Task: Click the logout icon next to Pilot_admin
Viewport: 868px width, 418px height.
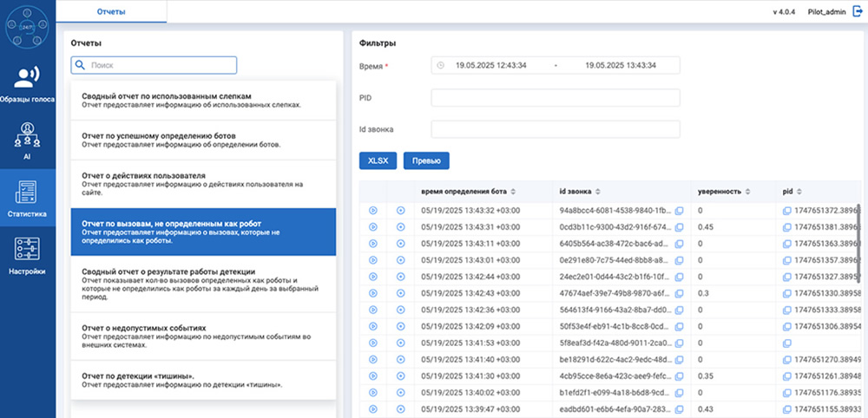Action: (x=858, y=12)
